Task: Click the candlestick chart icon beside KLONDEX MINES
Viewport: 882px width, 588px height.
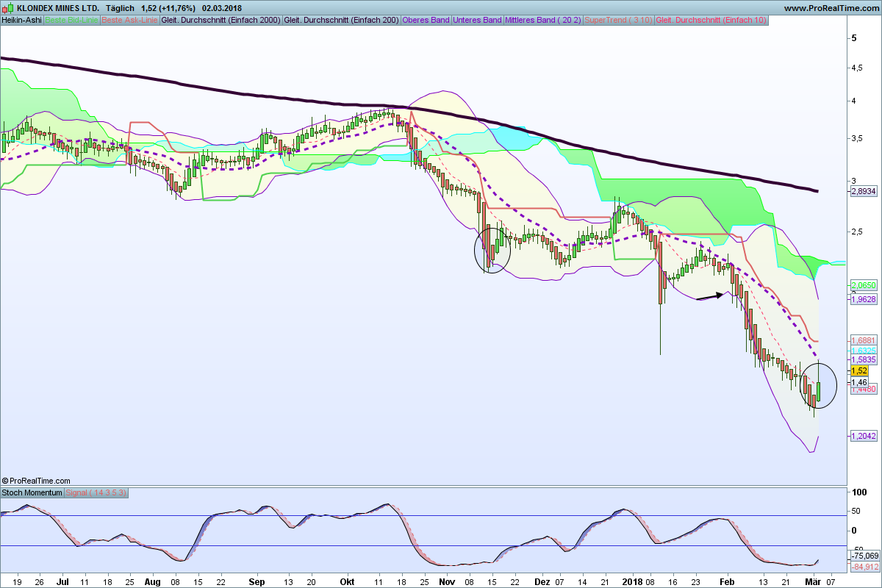Action: point(8,8)
